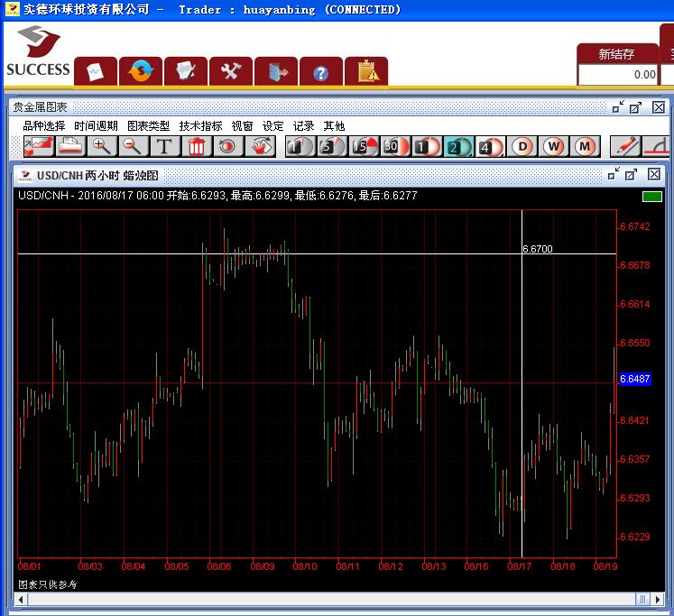Select the monthly M timeframe icon
The width and height of the screenshot is (674, 616).
point(585,147)
